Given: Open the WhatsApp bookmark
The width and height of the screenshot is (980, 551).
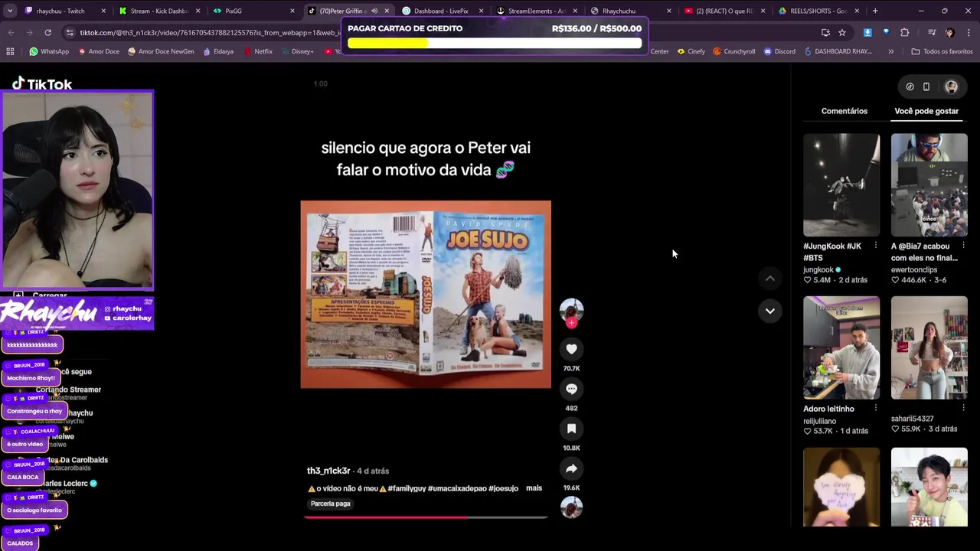Looking at the screenshot, I should [x=49, y=51].
